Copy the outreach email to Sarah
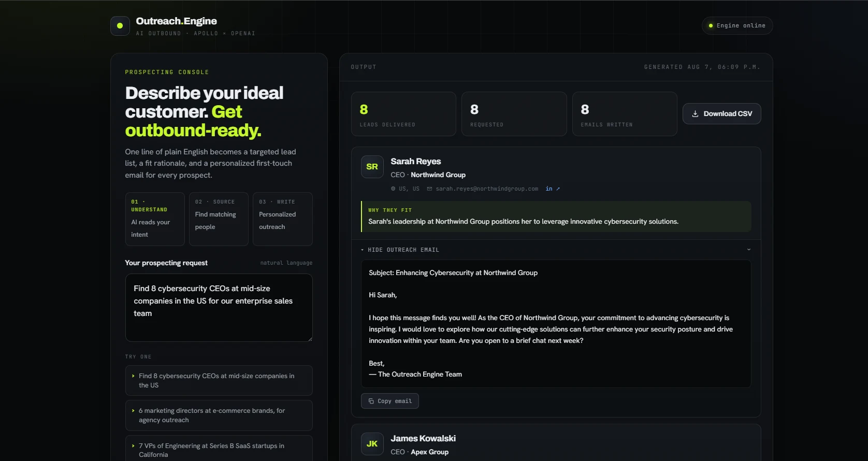Image resolution: width=868 pixels, height=461 pixels. point(390,401)
